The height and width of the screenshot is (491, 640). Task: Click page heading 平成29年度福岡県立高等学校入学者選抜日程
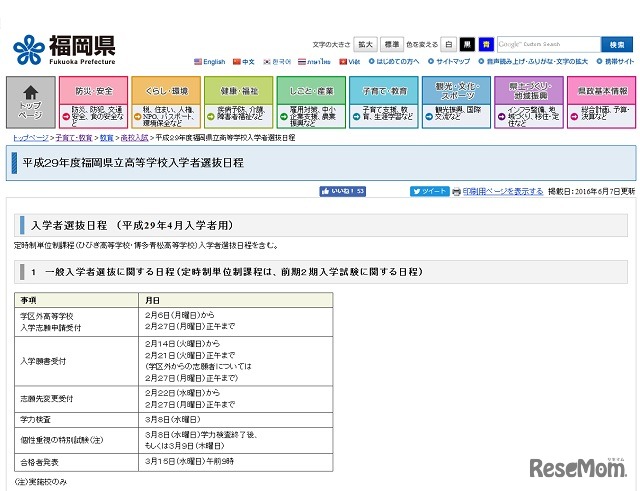pyautogui.click(x=133, y=163)
